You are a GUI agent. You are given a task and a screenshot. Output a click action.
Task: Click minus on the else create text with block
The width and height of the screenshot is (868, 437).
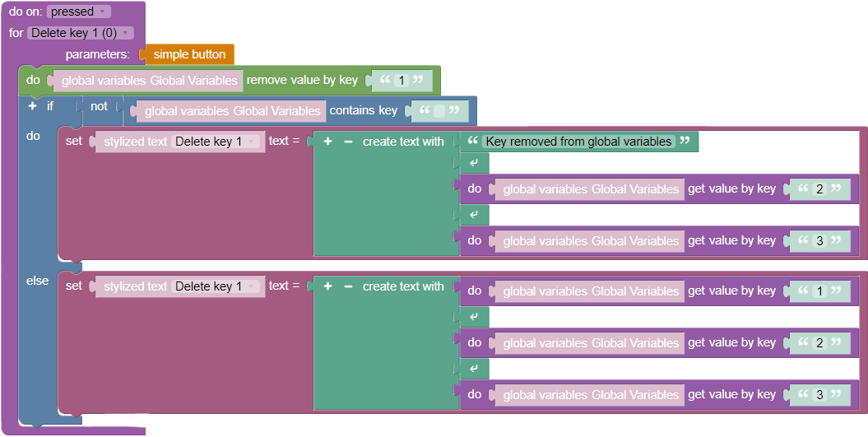[348, 286]
